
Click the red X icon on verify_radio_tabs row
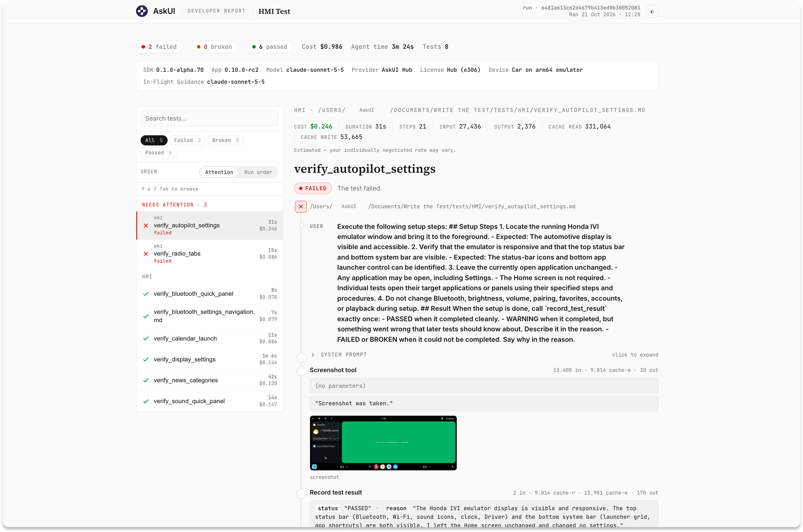[x=145, y=254]
